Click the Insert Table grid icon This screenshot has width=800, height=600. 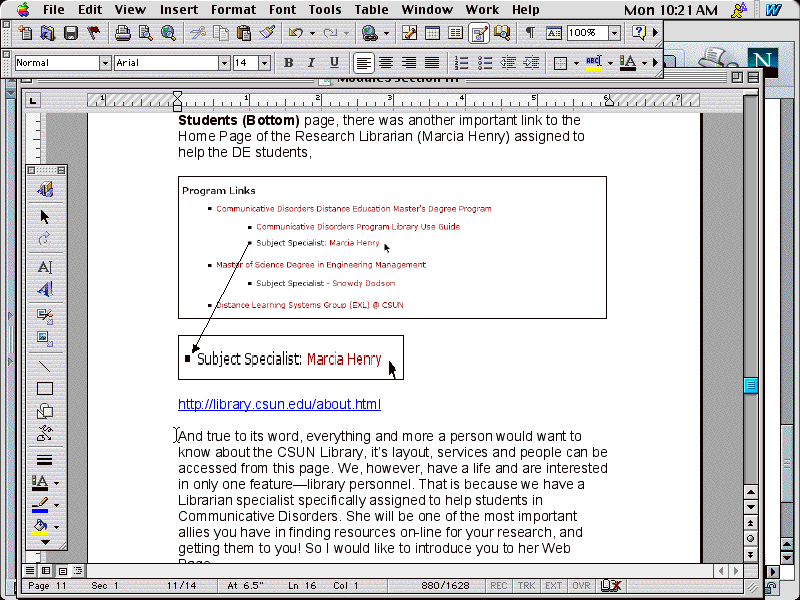[x=432, y=33]
